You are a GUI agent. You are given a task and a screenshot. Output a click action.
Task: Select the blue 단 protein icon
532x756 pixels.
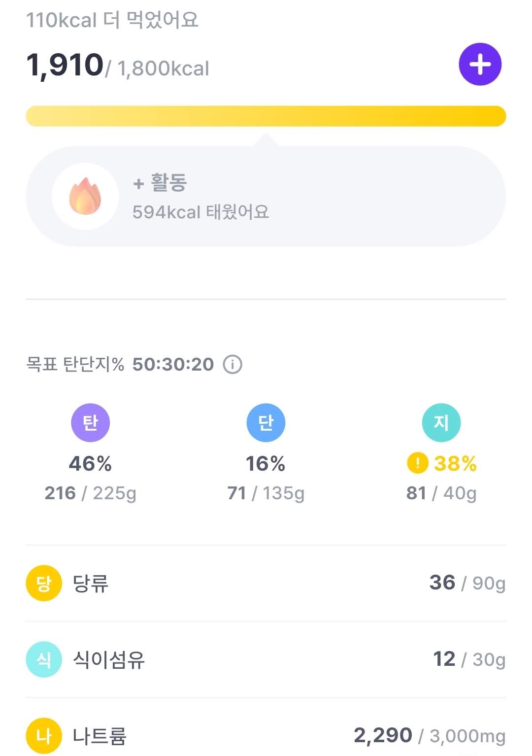pyautogui.click(x=266, y=423)
